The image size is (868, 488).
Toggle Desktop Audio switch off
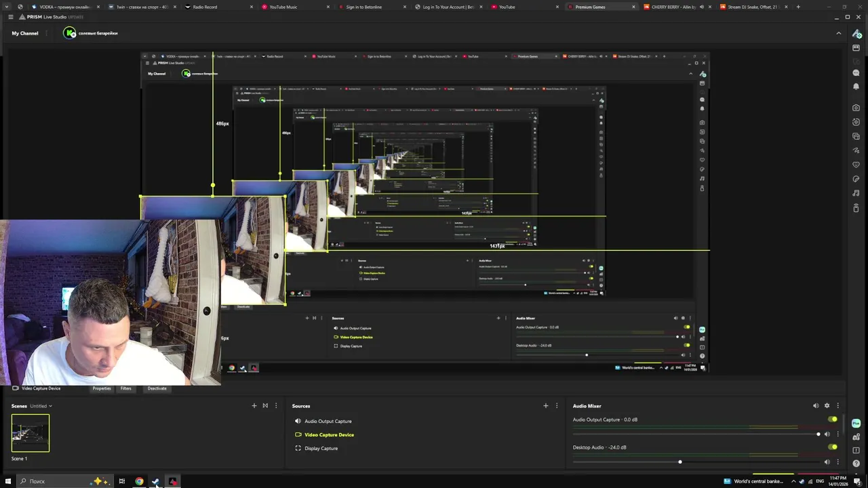coord(833,447)
